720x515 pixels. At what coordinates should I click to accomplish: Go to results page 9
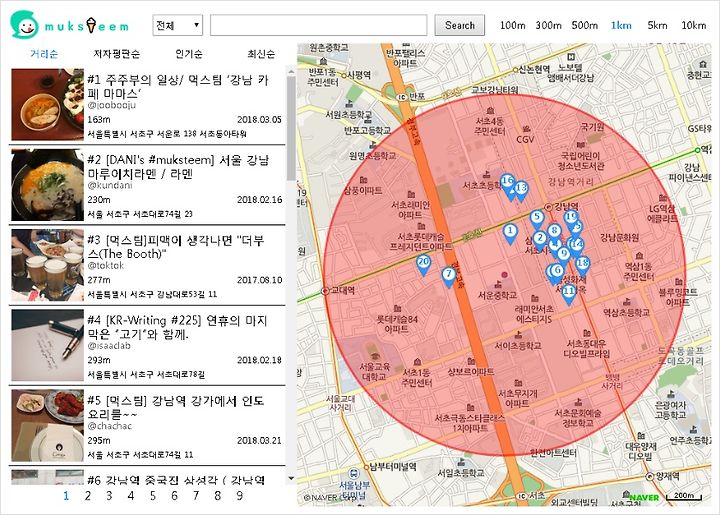[240, 496]
